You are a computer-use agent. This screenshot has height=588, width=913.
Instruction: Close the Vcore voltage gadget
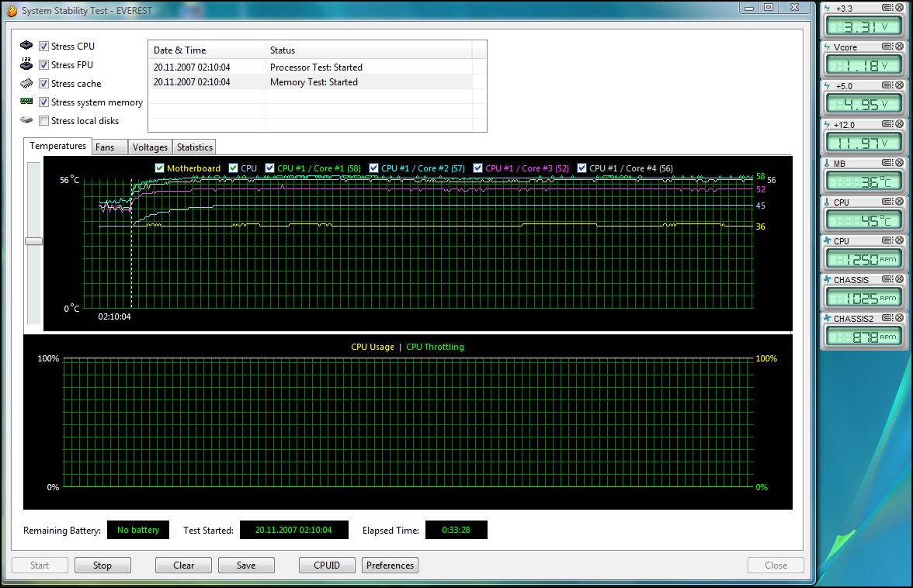[899, 47]
